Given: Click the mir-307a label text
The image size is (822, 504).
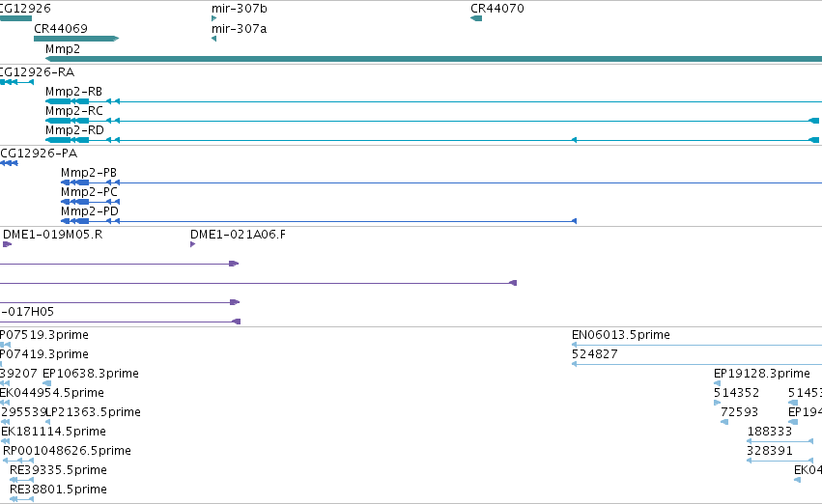Looking at the screenshot, I should (x=239, y=29).
